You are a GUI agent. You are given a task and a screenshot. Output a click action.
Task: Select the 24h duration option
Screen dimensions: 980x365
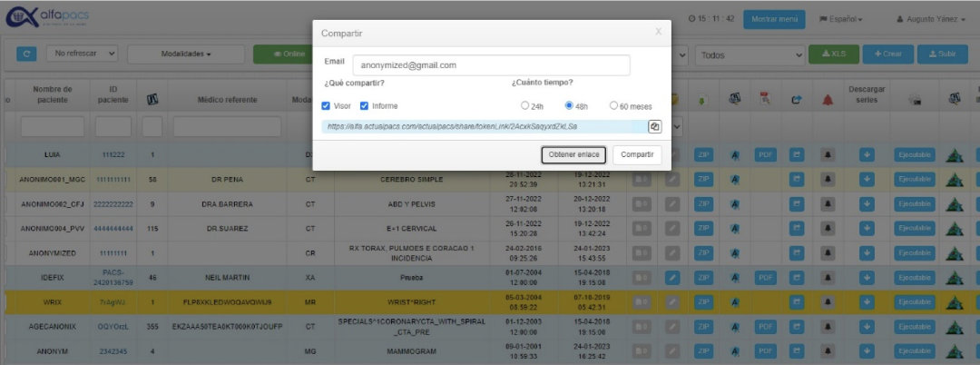click(525, 105)
